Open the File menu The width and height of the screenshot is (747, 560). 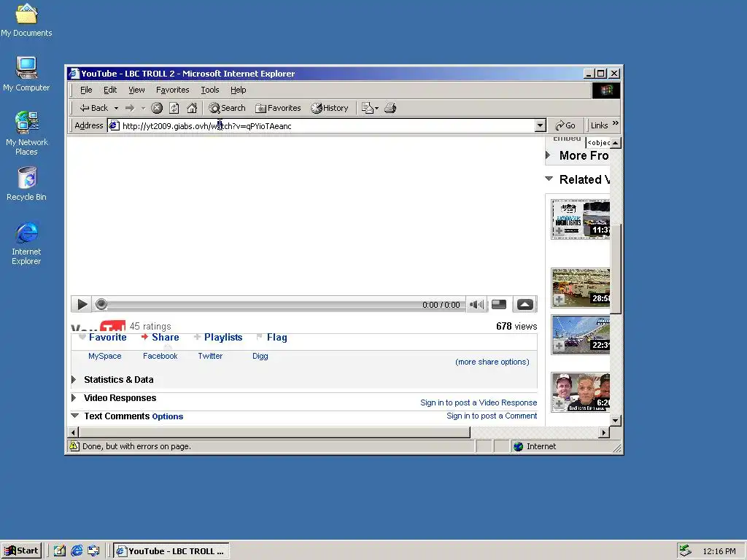tap(86, 90)
